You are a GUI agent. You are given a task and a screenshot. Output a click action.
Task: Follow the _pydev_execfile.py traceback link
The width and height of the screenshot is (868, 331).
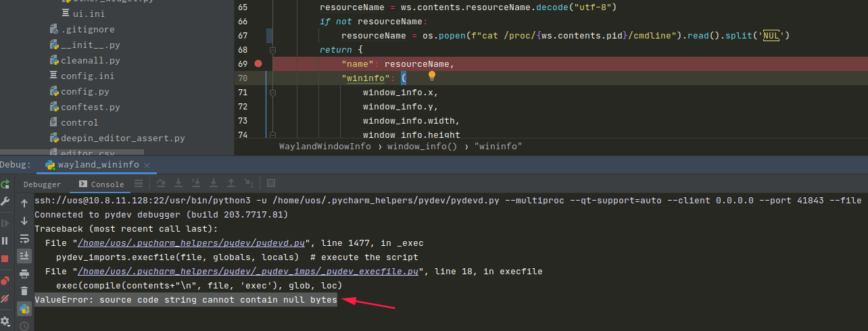pyautogui.click(x=248, y=272)
